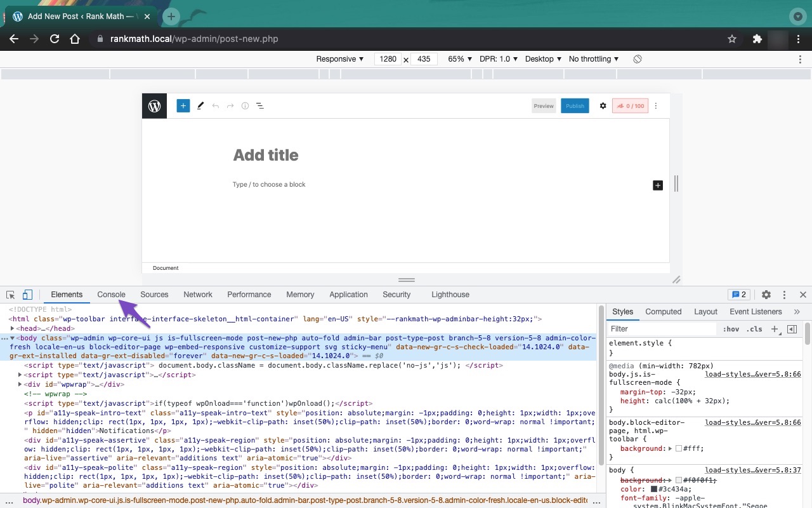Expand the div id wpwrap node
Image resolution: width=812 pixels, height=508 pixels.
point(20,385)
